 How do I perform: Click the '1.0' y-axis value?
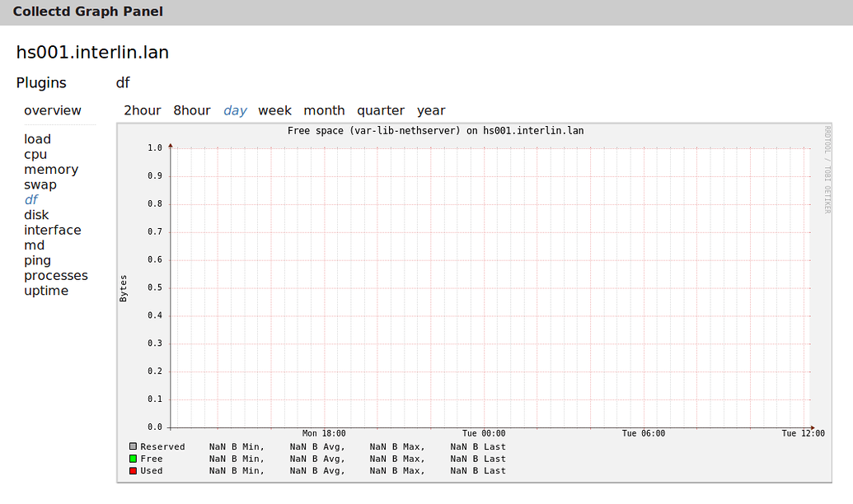[x=155, y=148]
